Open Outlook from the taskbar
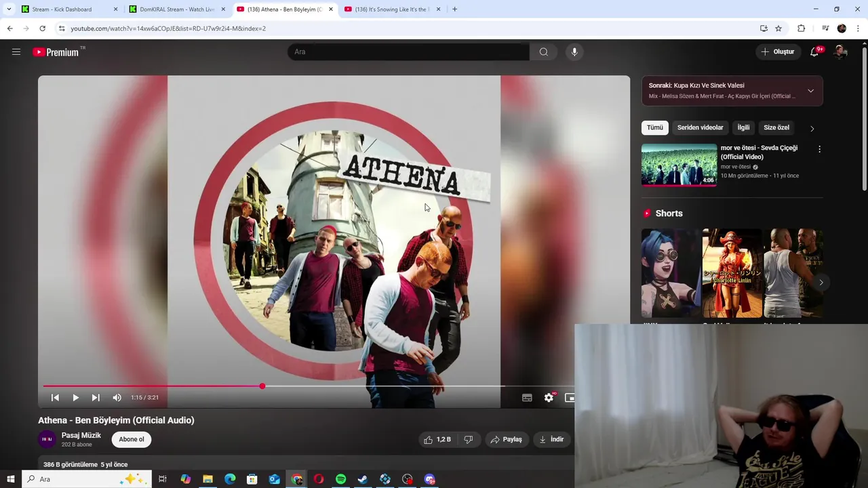This screenshot has width=868, height=488. pos(274,479)
